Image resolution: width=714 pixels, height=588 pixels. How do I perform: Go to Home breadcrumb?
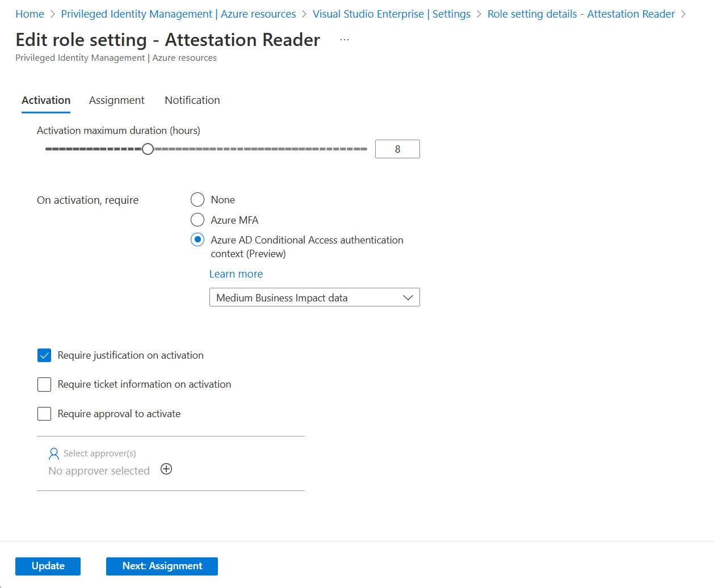click(x=30, y=14)
